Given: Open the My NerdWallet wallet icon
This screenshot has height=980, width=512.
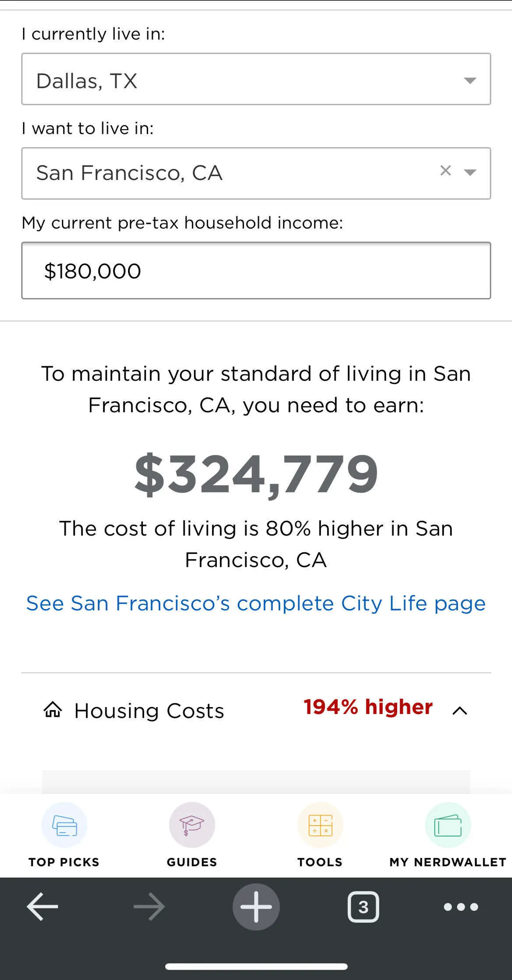Looking at the screenshot, I should [x=448, y=825].
